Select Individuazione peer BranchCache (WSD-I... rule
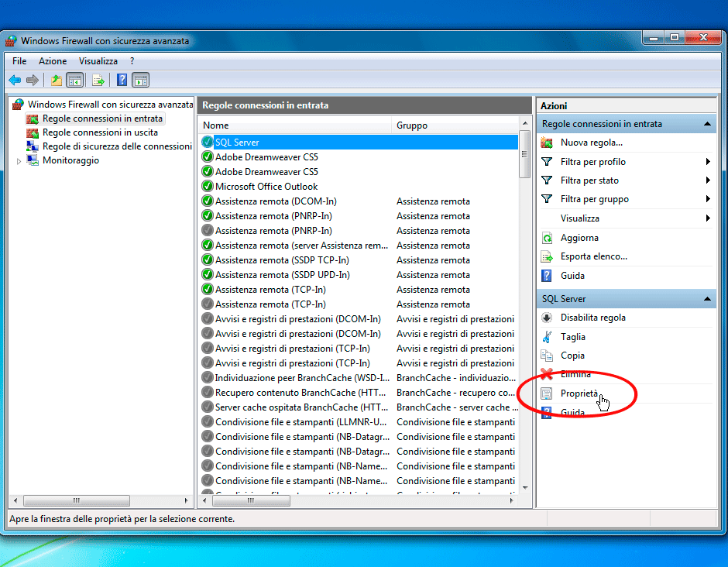Viewport: 728px width, 567px height. tap(302, 378)
